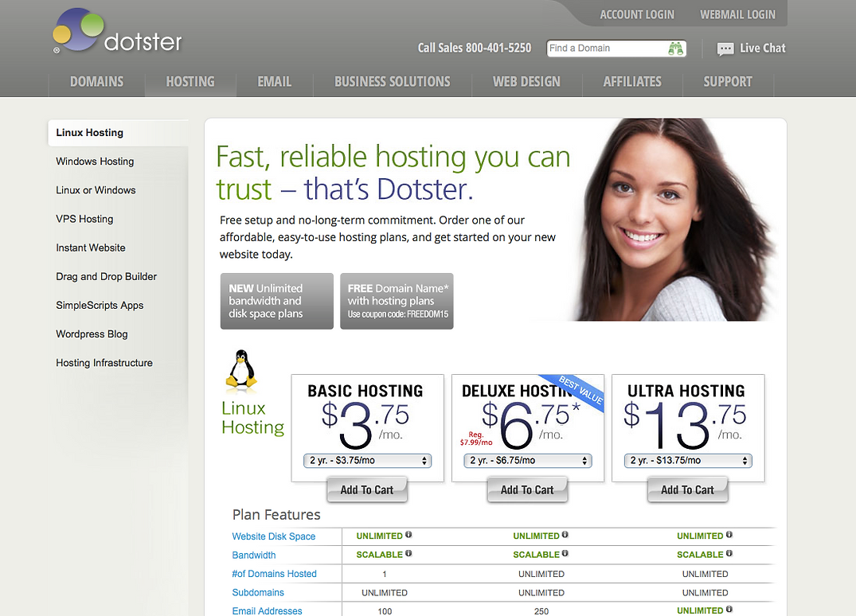This screenshot has width=856, height=616.
Task: Click the smiling woman banner photo
Action: pos(674,220)
